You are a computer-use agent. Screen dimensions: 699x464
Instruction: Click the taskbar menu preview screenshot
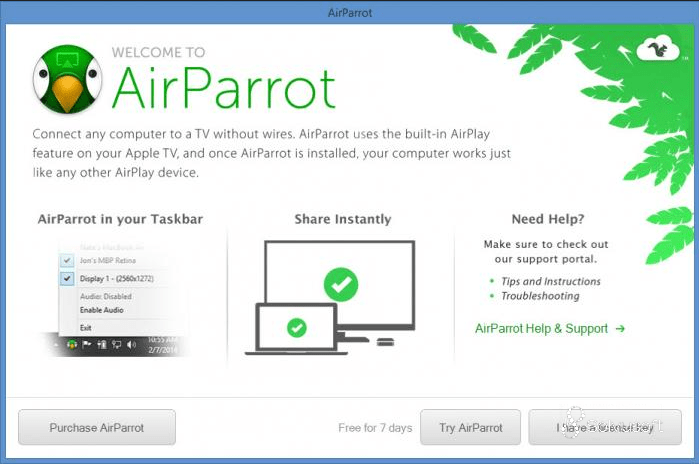(117, 299)
